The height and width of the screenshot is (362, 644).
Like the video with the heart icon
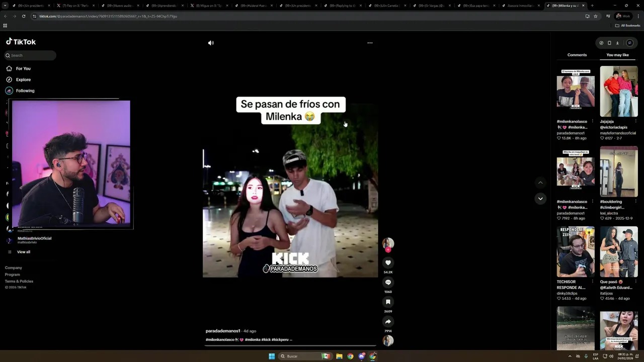click(388, 262)
